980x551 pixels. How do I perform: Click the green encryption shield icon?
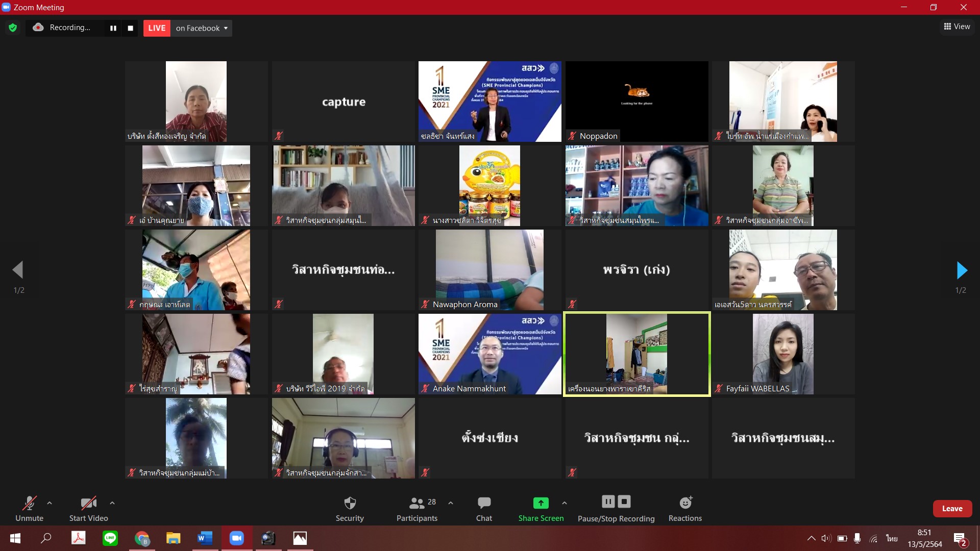tap(13, 28)
